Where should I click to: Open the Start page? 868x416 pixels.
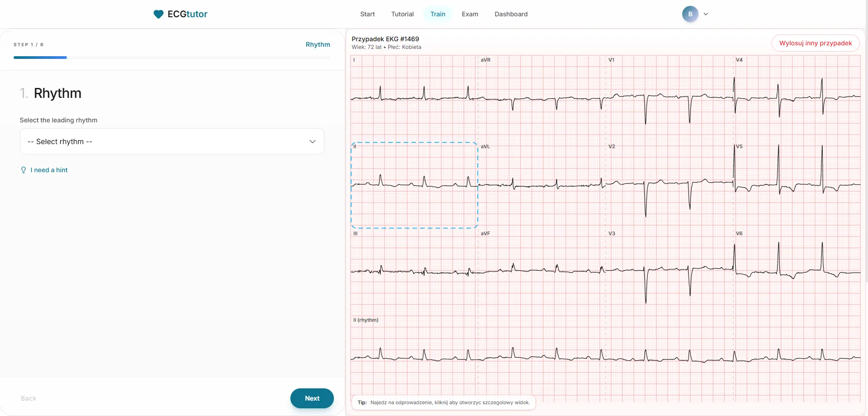(x=367, y=14)
